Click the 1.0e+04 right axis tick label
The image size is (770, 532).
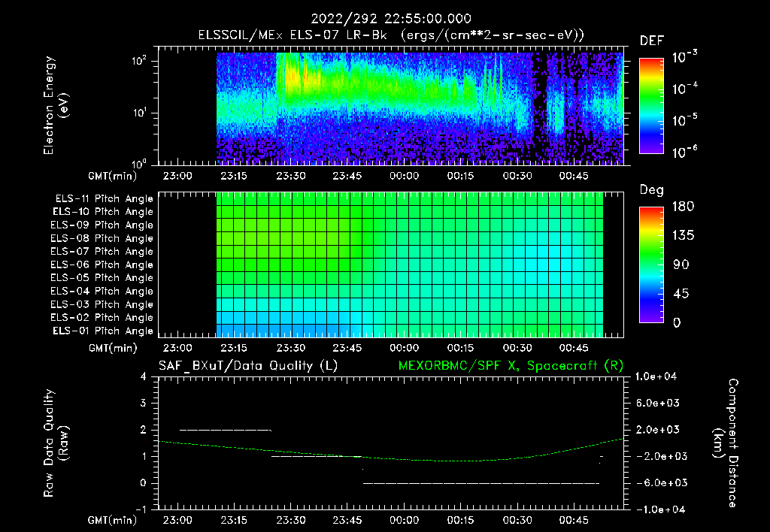[656, 376]
